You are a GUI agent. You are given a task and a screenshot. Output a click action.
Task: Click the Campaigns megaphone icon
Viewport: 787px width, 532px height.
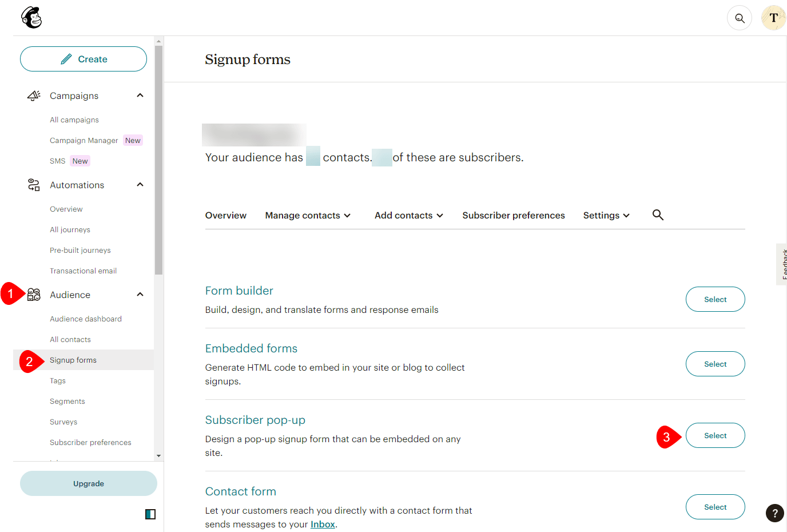click(x=34, y=96)
